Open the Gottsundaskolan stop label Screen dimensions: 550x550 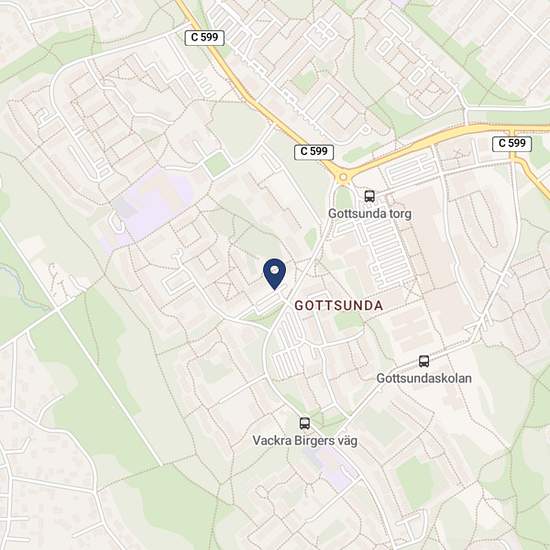424,378
